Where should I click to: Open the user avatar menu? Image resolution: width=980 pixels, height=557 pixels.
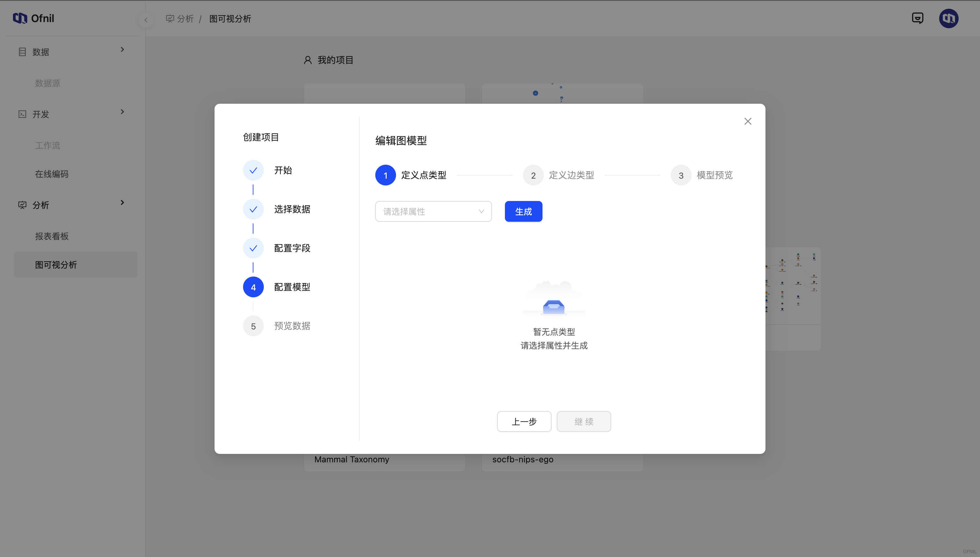coord(948,18)
